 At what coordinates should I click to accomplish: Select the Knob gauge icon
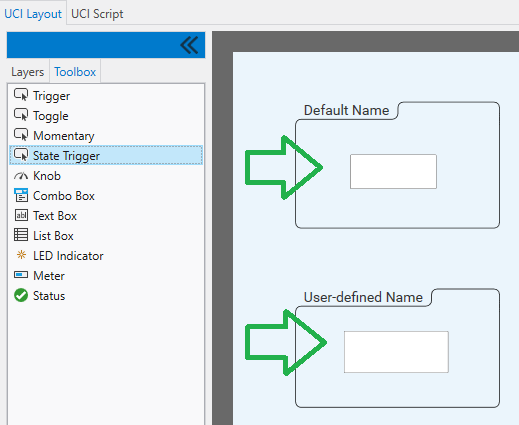point(21,176)
